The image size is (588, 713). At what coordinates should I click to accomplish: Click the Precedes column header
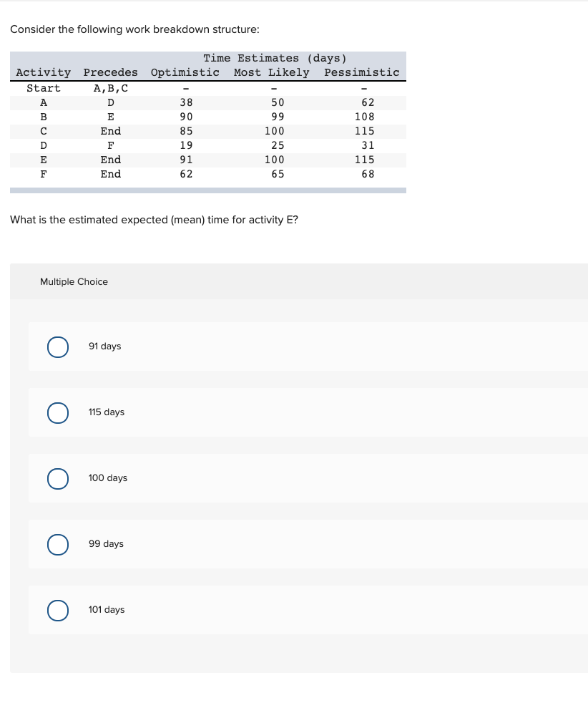[x=110, y=72]
